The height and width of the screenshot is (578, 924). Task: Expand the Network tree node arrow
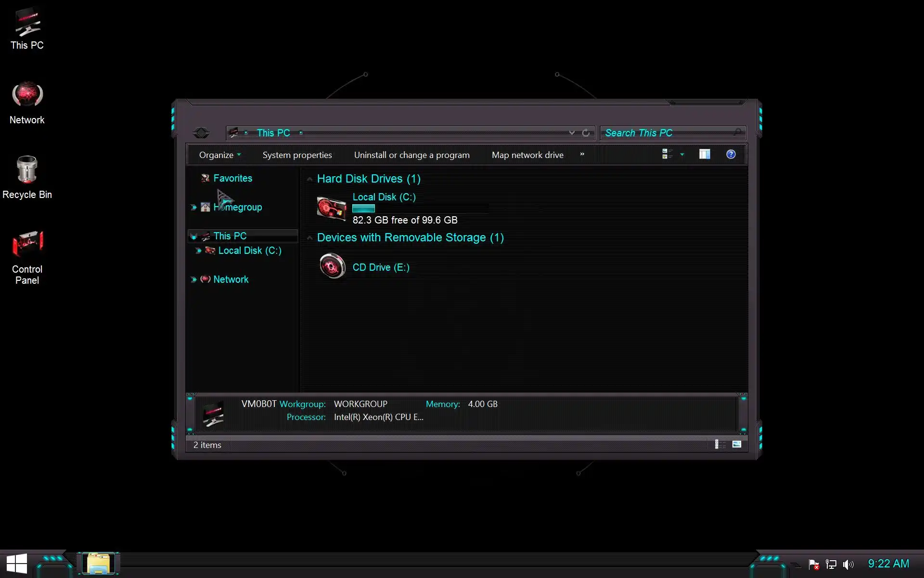coord(193,279)
